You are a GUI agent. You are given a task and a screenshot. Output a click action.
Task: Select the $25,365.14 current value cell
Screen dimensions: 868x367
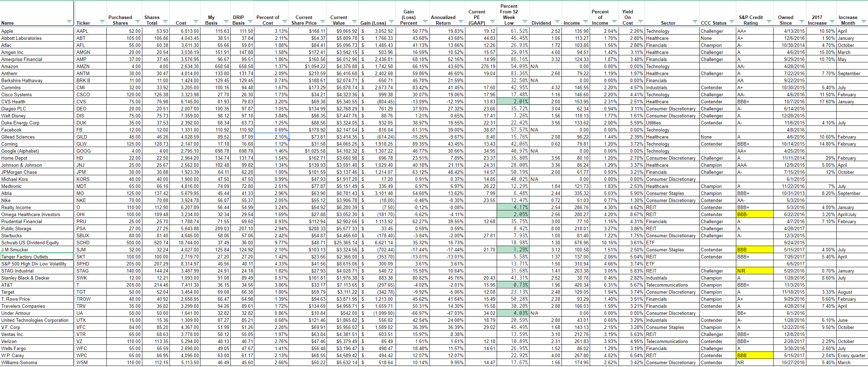click(x=343, y=243)
